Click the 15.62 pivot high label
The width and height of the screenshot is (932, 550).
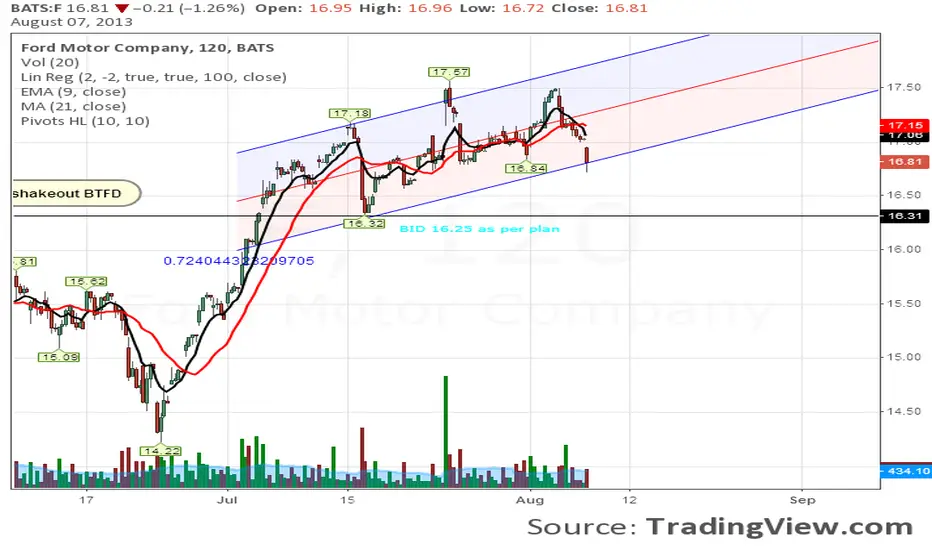(87, 282)
